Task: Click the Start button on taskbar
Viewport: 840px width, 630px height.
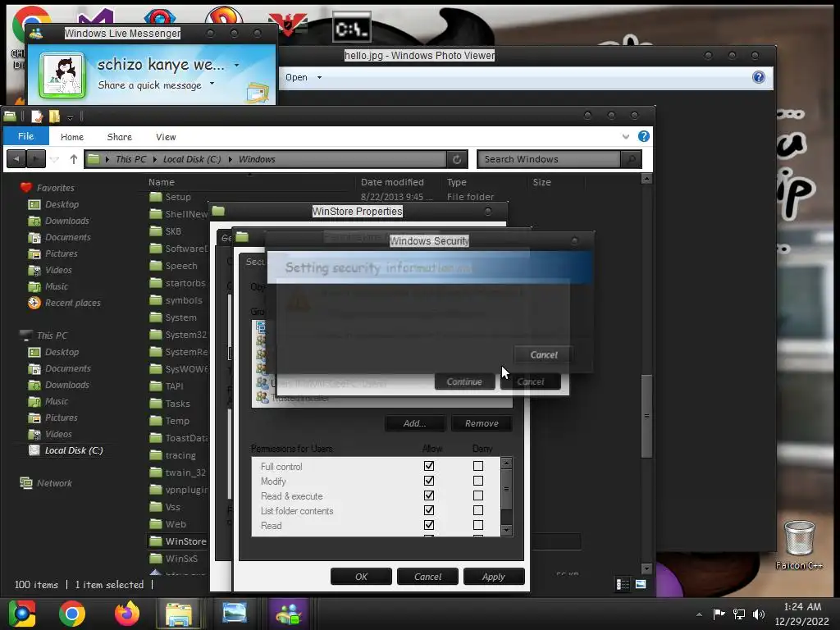Action: tap(21, 614)
